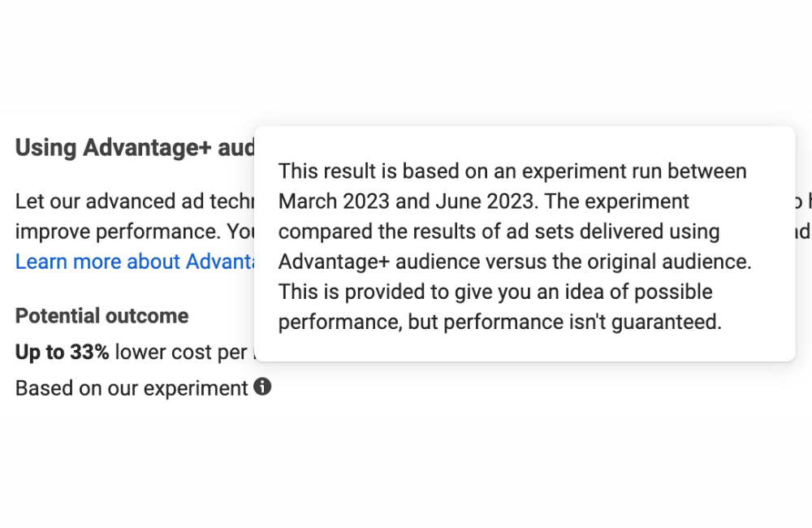Click the word "Advantage+" in the heading

click(x=148, y=148)
